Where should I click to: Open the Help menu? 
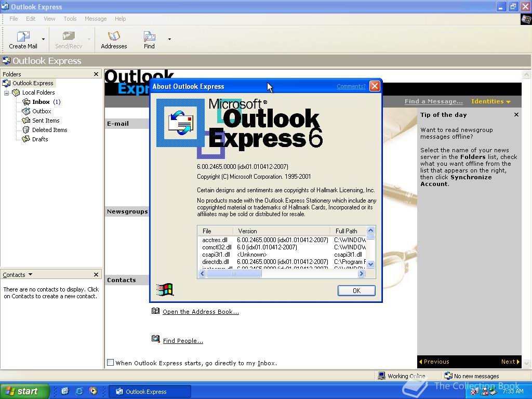pos(120,19)
